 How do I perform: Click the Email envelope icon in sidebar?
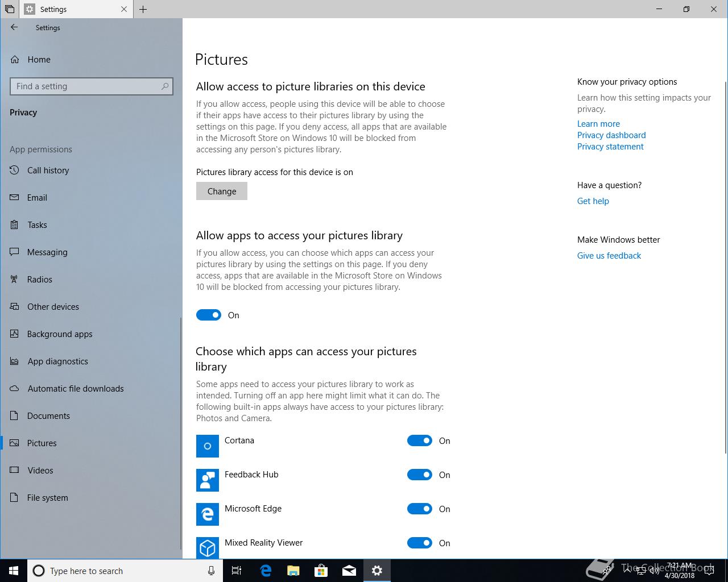(15, 198)
